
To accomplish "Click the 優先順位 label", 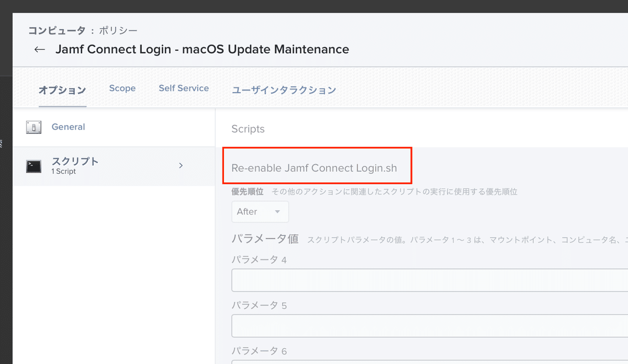I will tap(248, 192).
